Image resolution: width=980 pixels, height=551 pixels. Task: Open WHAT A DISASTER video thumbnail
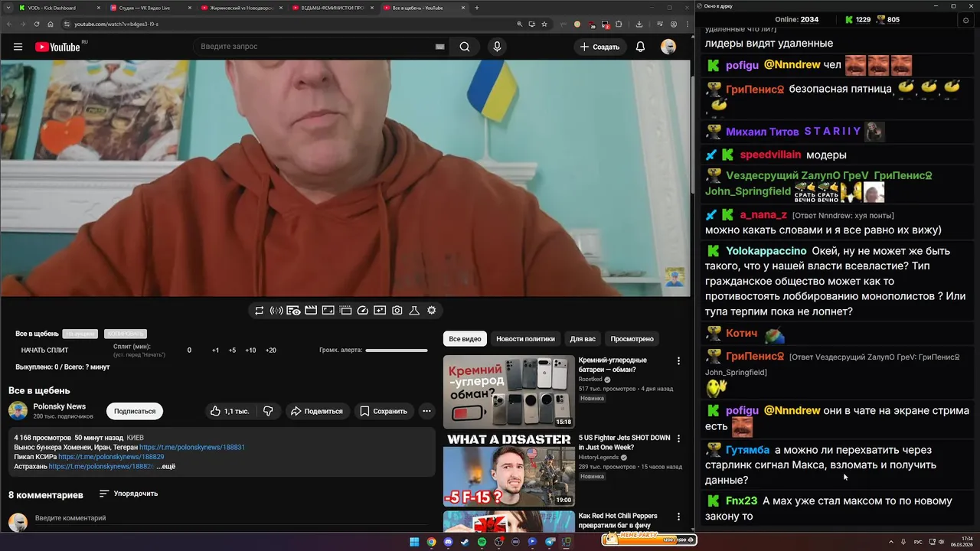pyautogui.click(x=508, y=469)
